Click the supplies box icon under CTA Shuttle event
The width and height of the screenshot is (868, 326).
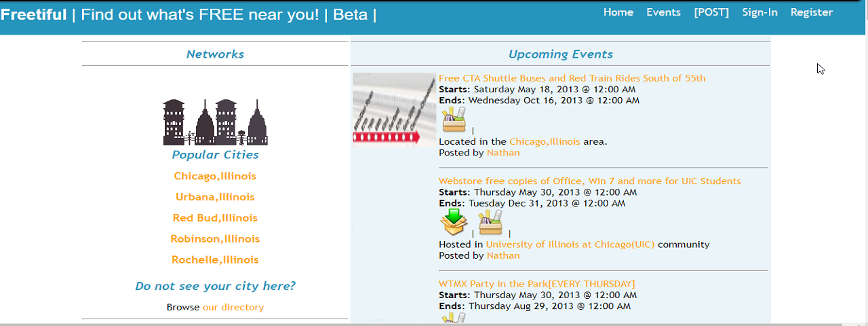coord(454,120)
